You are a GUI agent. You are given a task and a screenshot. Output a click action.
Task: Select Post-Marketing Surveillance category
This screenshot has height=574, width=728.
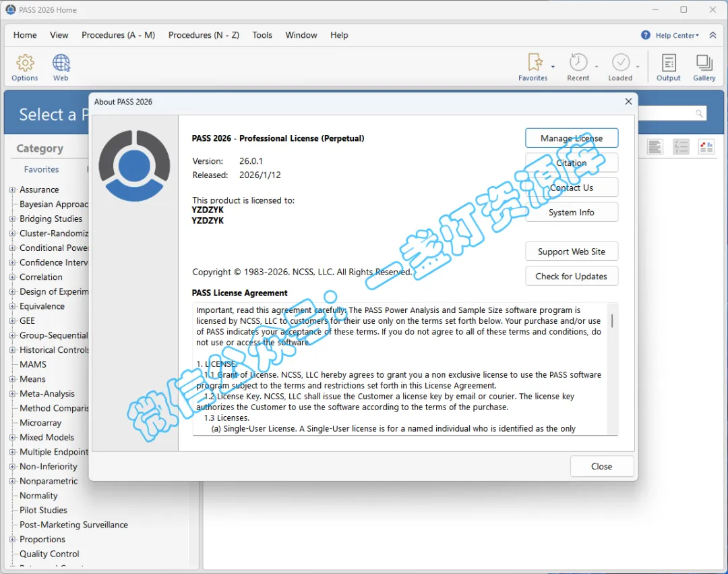point(73,525)
